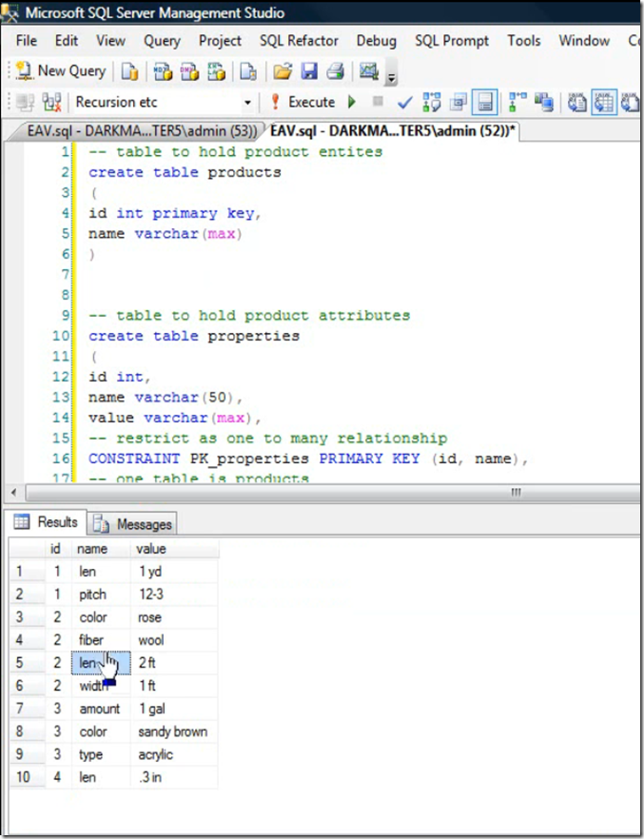This screenshot has width=644, height=839.
Task: Click the Open File folder icon
Action: (x=283, y=71)
